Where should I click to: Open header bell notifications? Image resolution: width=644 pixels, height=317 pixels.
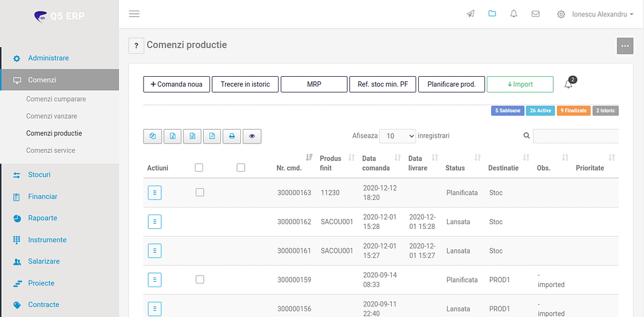pyautogui.click(x=514, y=14)
